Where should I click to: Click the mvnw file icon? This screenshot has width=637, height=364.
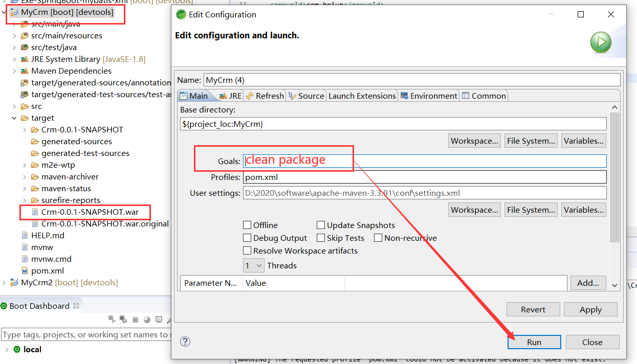(25, 247)
